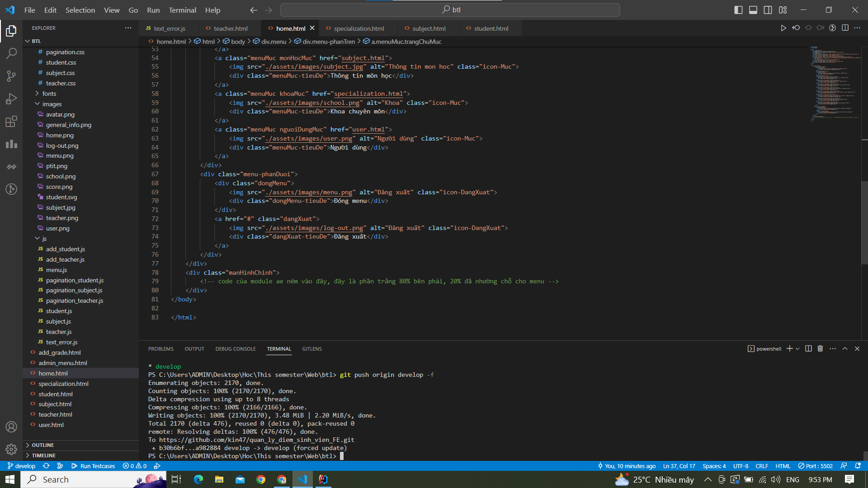Toggle the bottom panel layout button
Screen dimensions: 868x488
pos(753,10)
